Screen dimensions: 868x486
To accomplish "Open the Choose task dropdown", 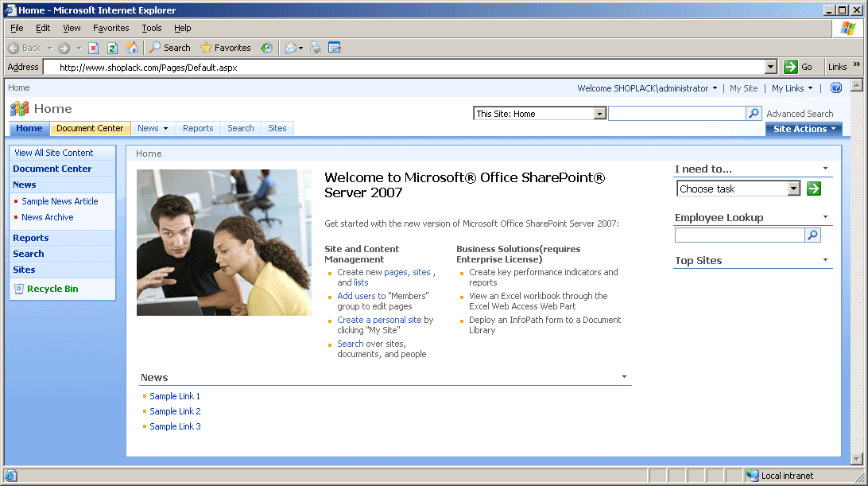I will point(793,189).
